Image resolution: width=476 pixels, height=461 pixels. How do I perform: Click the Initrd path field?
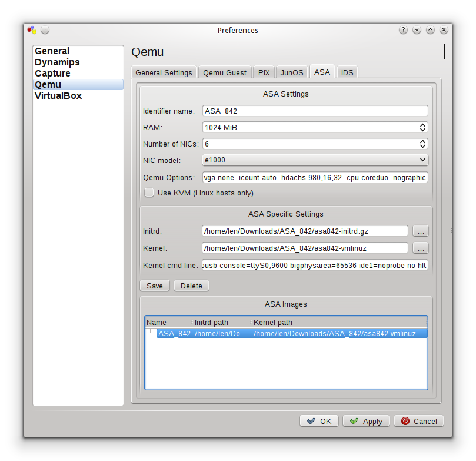coord(305,231)
